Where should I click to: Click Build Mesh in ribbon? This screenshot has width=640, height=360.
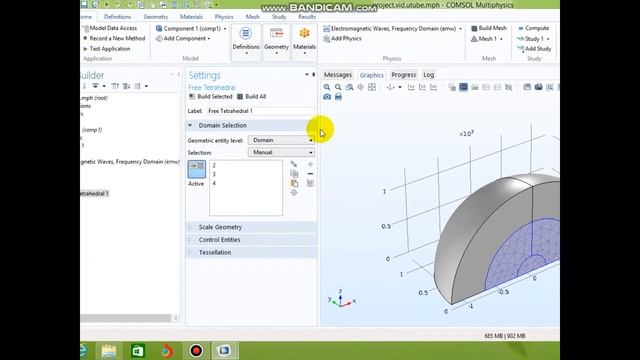(489, 28)
